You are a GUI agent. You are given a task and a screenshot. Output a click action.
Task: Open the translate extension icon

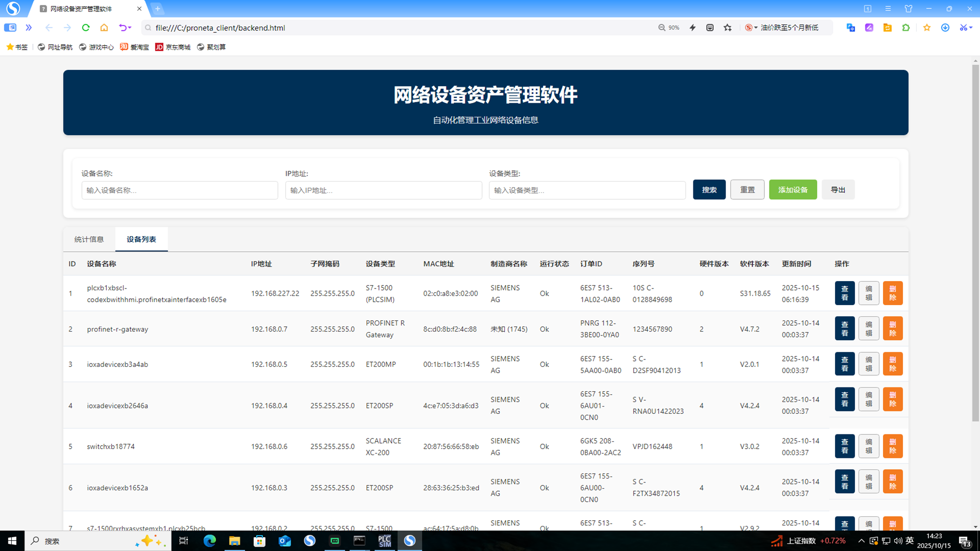pos(851,28)
